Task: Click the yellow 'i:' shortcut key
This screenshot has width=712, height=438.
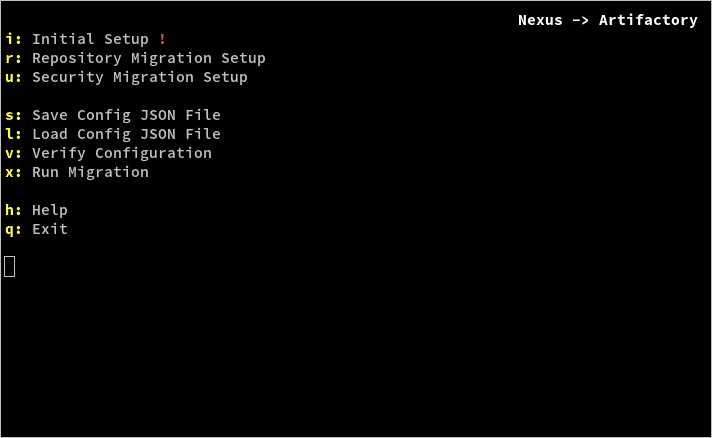Action: (x=13, y=39)
